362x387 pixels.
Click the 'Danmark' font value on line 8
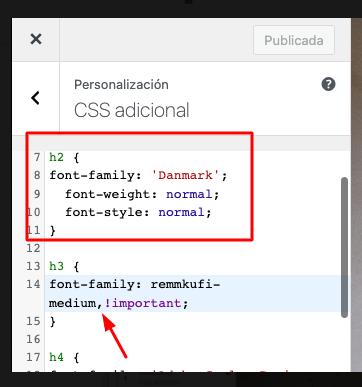[x=186, y=175]
